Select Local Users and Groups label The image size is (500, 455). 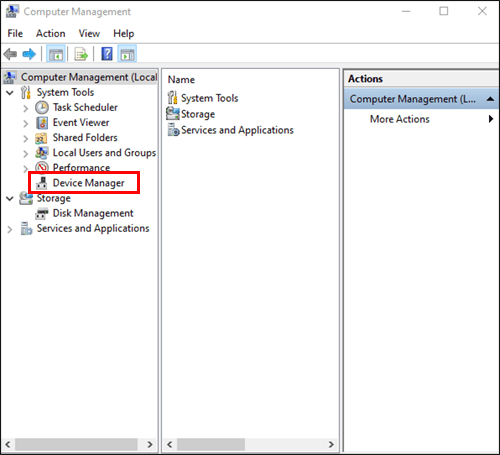pos(104,153)
